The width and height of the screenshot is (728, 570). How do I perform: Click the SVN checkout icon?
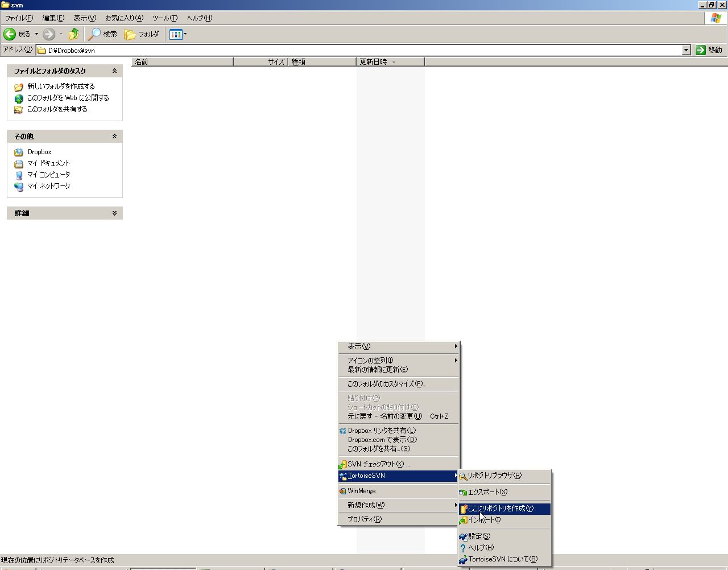[342, 465]
